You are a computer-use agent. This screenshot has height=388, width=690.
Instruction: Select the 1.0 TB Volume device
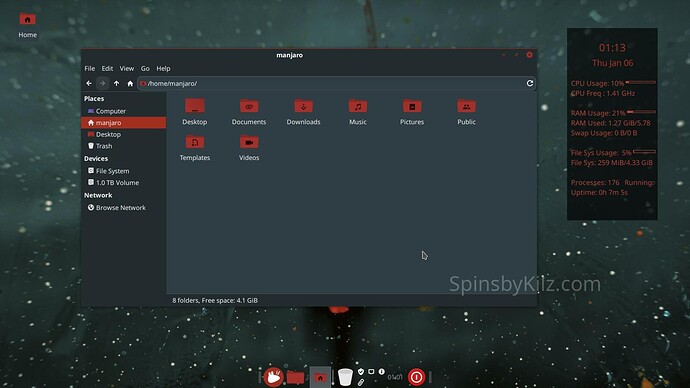[x=124, y=183]
